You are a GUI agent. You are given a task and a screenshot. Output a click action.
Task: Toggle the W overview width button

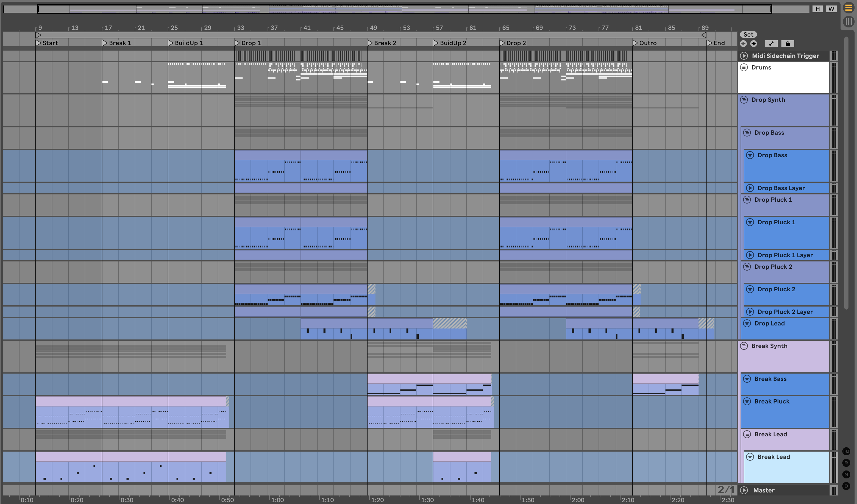coord(831,9)
